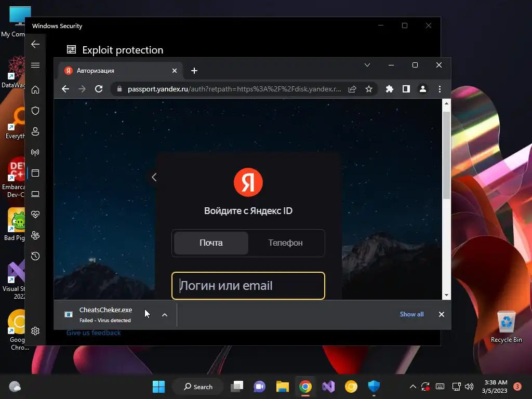Click the page scrollbar thumb

click(446, 155)
